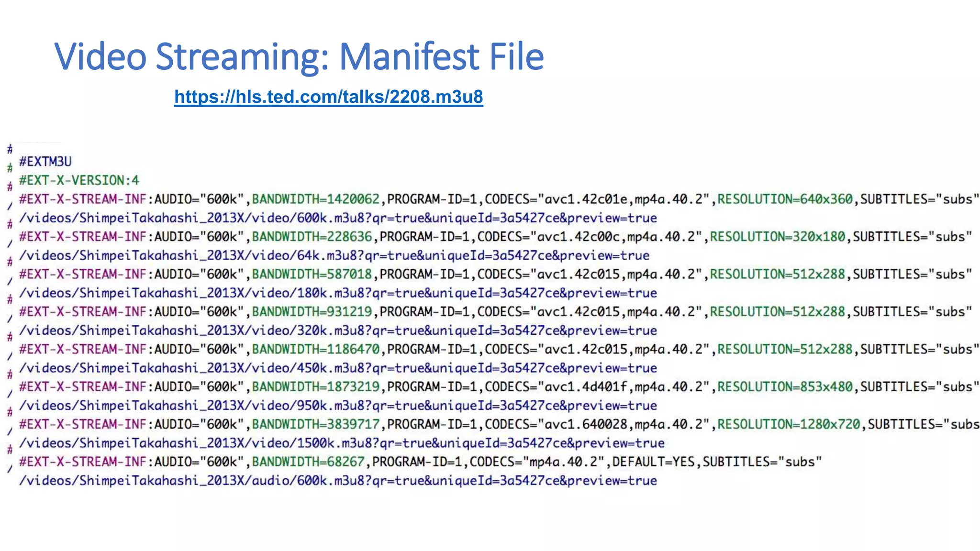Click the slide title 'Video Streaming: Manifest File'

[x=300, y=56]
